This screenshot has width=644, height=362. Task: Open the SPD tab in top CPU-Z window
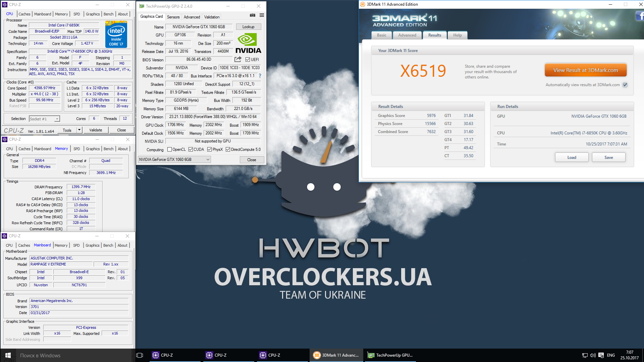coord(77,14)
